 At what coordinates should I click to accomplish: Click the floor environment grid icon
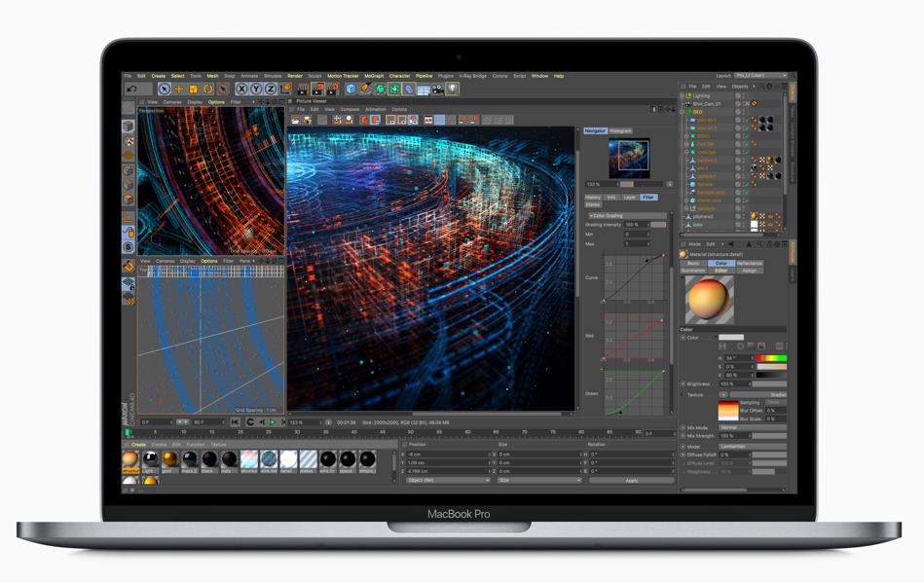click(x=424, y=90)
